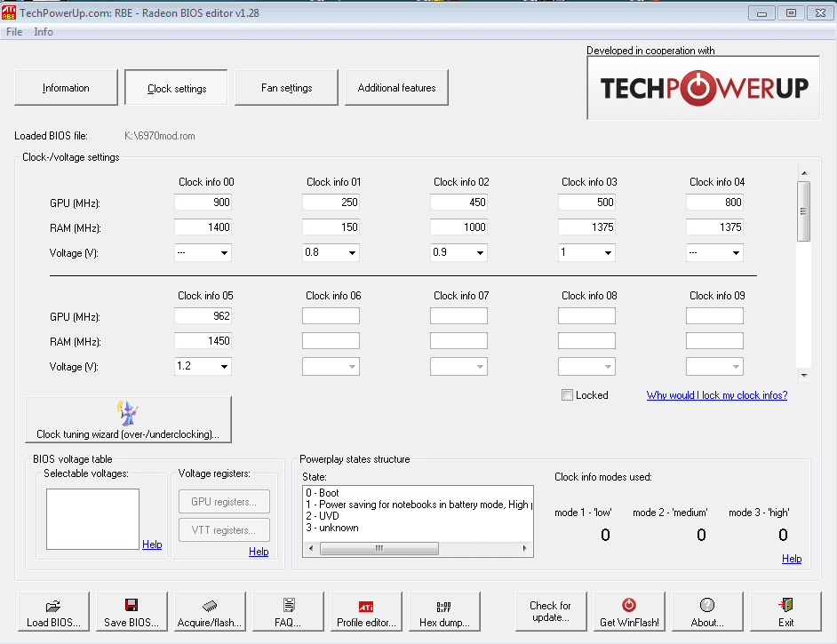837x644 pixels.
Task: Click the ATI RBE title bar icon
Action: [x=9, y=12]
